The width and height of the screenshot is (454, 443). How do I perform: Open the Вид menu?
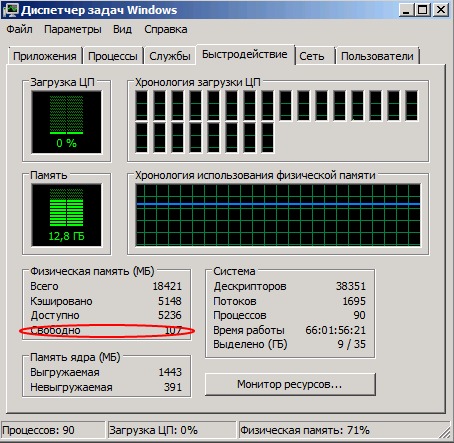pos(122,29)
